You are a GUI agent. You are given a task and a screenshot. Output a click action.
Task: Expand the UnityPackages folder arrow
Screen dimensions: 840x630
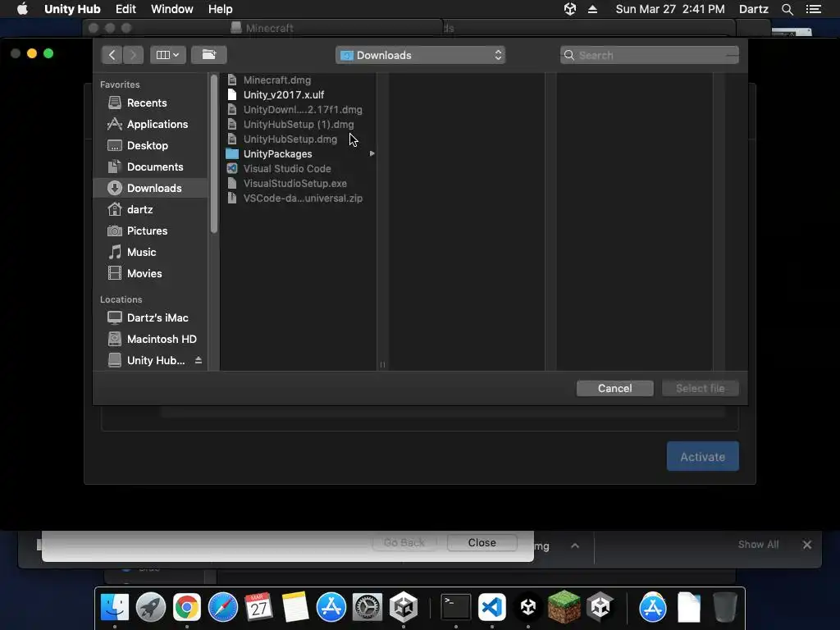(372, 153)
